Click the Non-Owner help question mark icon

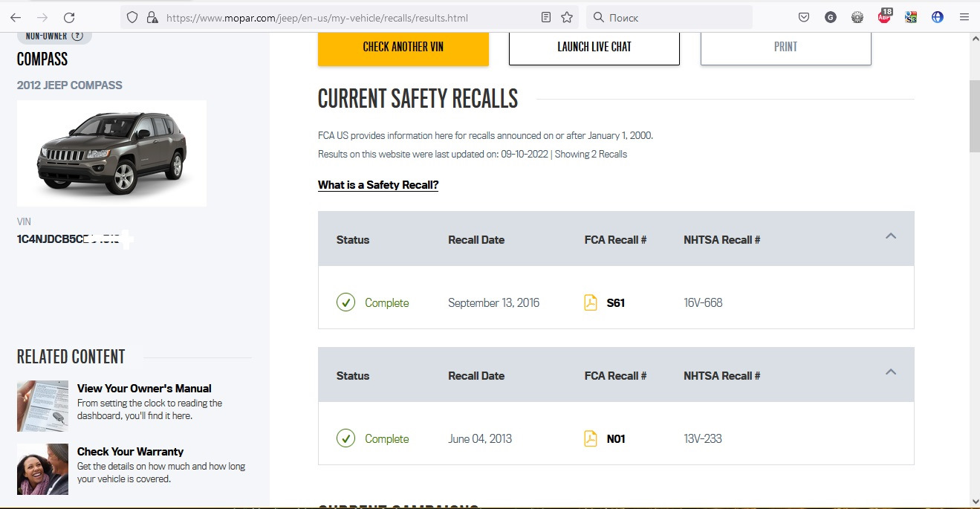pos(77,36)
